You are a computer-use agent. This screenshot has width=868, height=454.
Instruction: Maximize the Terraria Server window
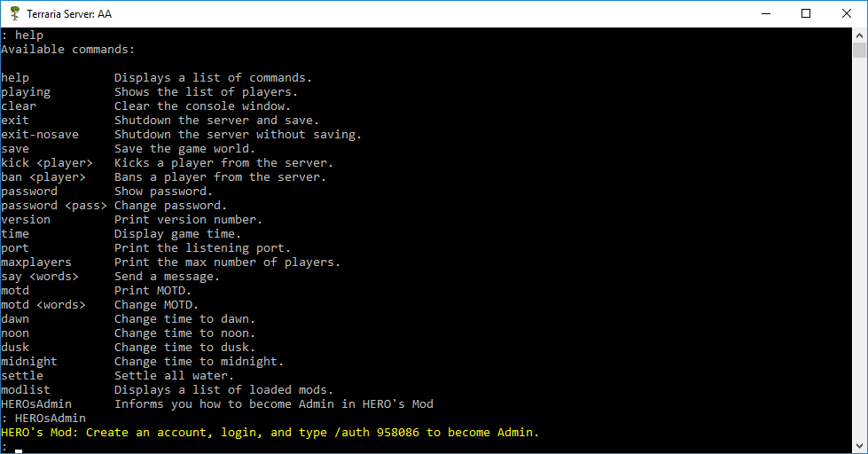point(806,14)
